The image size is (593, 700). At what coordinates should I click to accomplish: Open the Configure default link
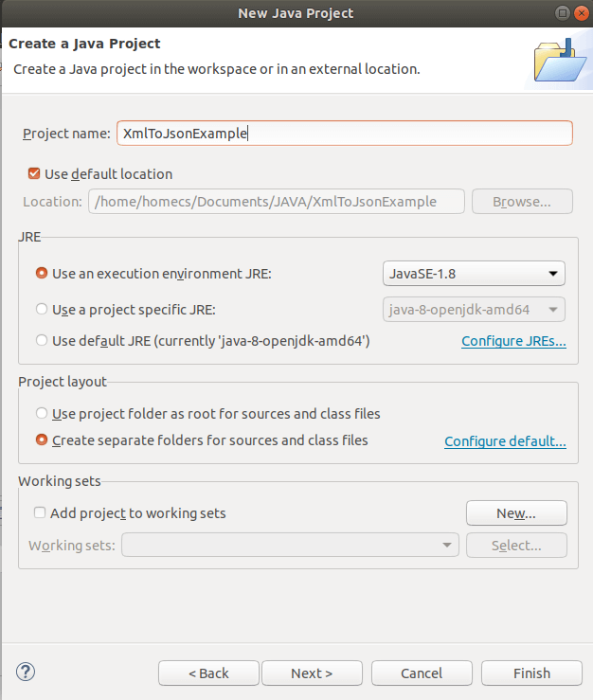pyautogui.click(x=505, y=441)
